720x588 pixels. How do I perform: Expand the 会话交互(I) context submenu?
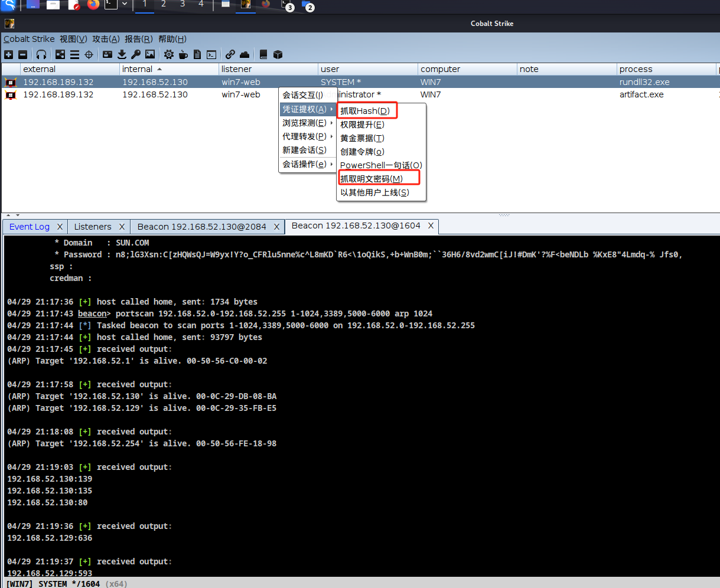point(307,95)
